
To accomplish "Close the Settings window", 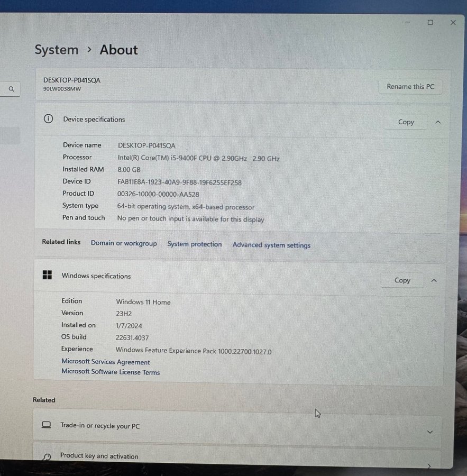I will click(x=453, y=22).
